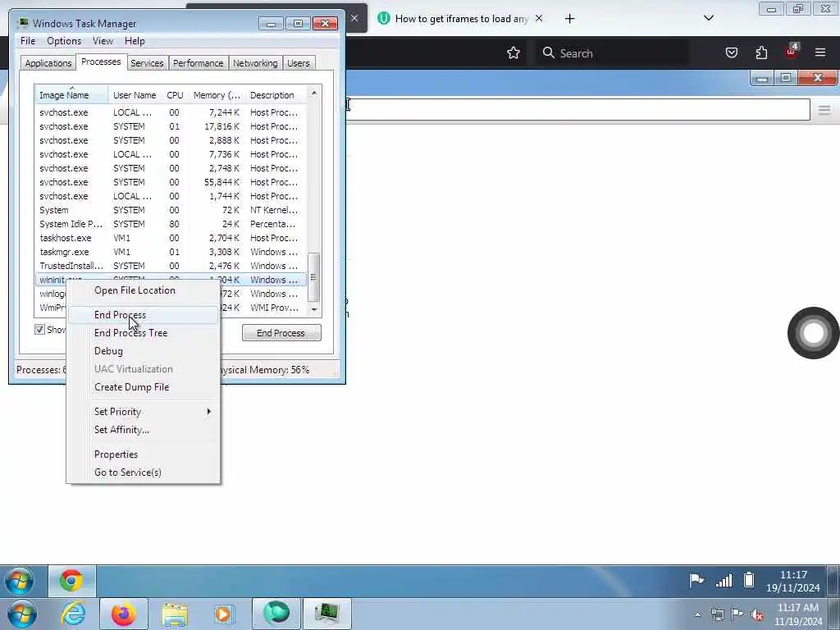This screenshot has width=840, height=630.
Task: Toggle Show processes from all users checkbox
Action: click(x=39, y=330)
